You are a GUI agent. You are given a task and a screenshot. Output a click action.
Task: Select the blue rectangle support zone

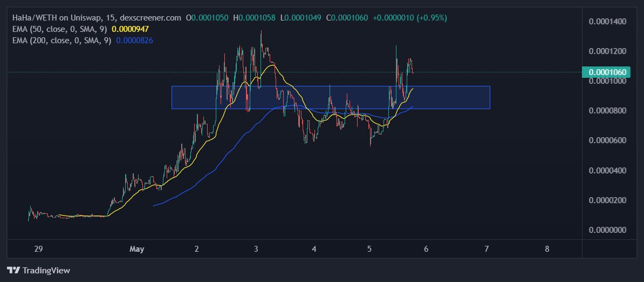click(331, 97)
